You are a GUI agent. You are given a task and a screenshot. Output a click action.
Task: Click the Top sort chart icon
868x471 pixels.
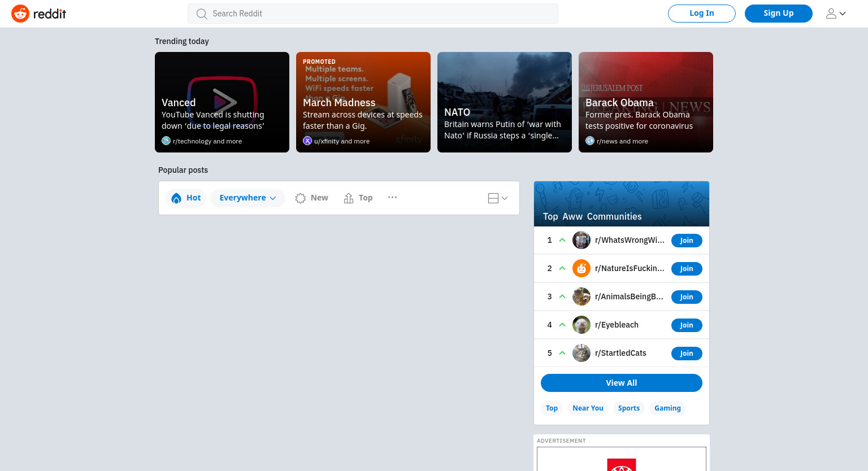coord(349,198)
